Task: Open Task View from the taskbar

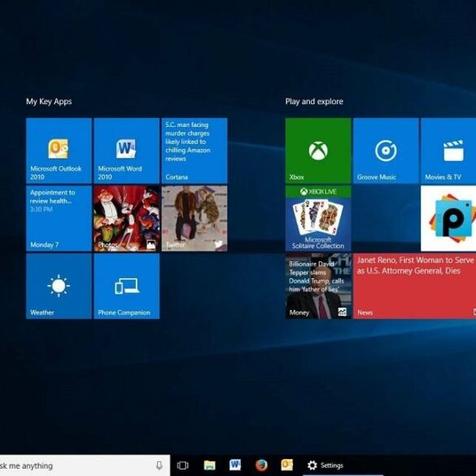Action: [x=183, y=465]
